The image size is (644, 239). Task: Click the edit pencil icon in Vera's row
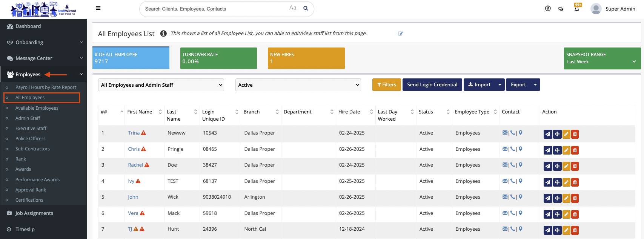(566, 214)
